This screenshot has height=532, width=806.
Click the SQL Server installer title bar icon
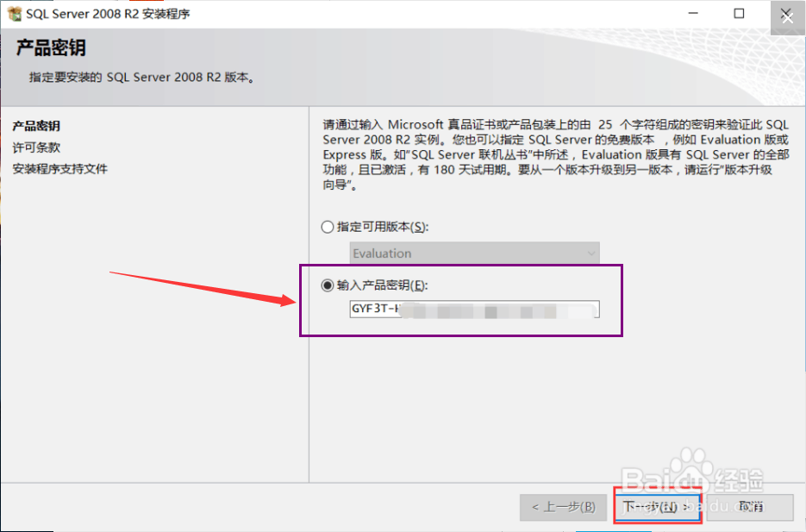point(15,14)
